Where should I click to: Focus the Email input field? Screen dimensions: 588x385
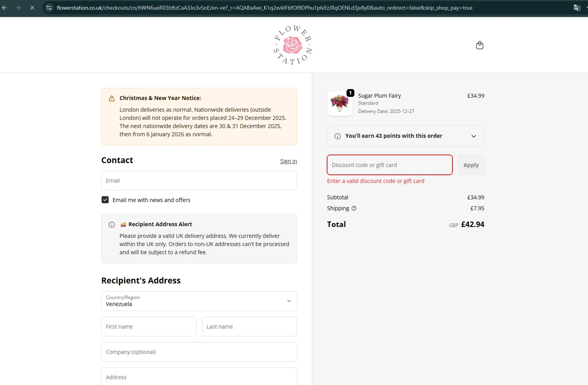pyautogui.click(x=199, y=181)
